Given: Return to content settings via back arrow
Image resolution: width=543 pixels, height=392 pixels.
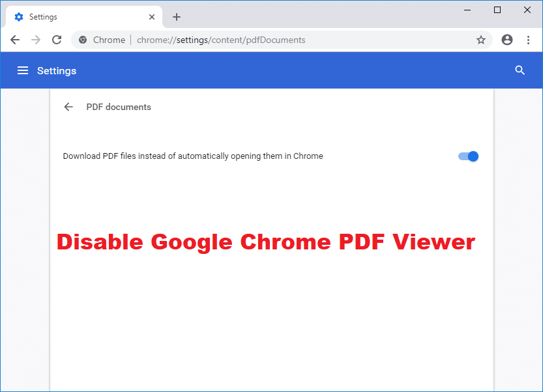Looking at the screenshot, I should click(68, 107).
